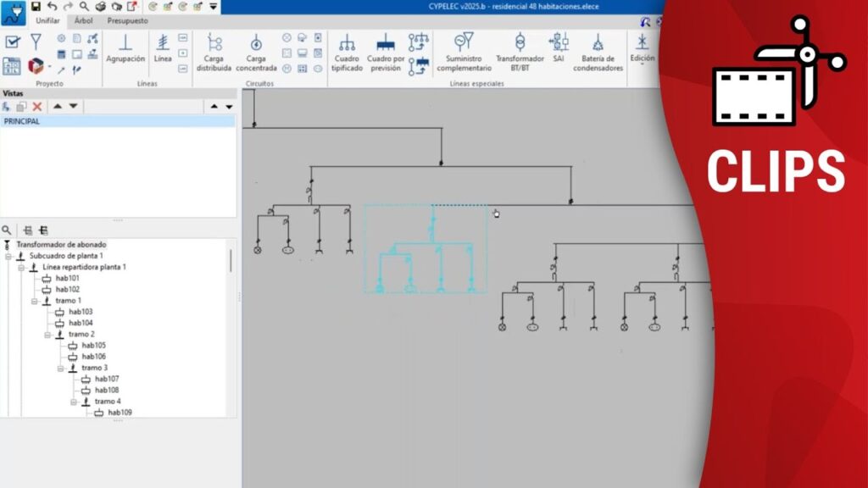Collapse Subcuadro de planta 1 node

8,256
